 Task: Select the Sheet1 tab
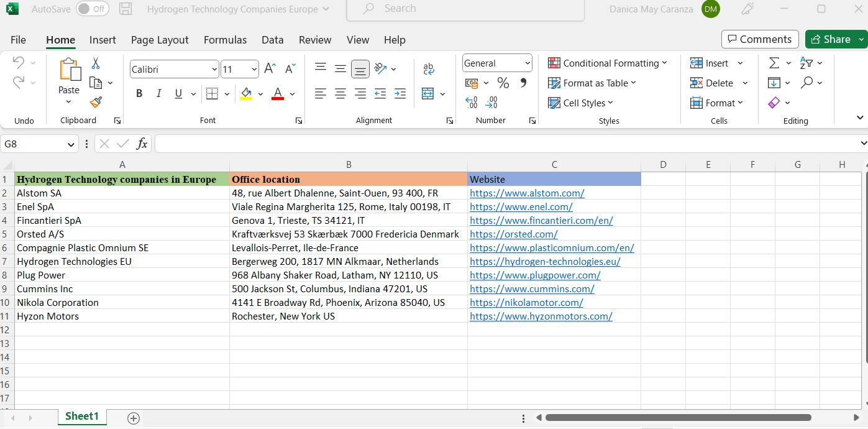tap(82, 417)
